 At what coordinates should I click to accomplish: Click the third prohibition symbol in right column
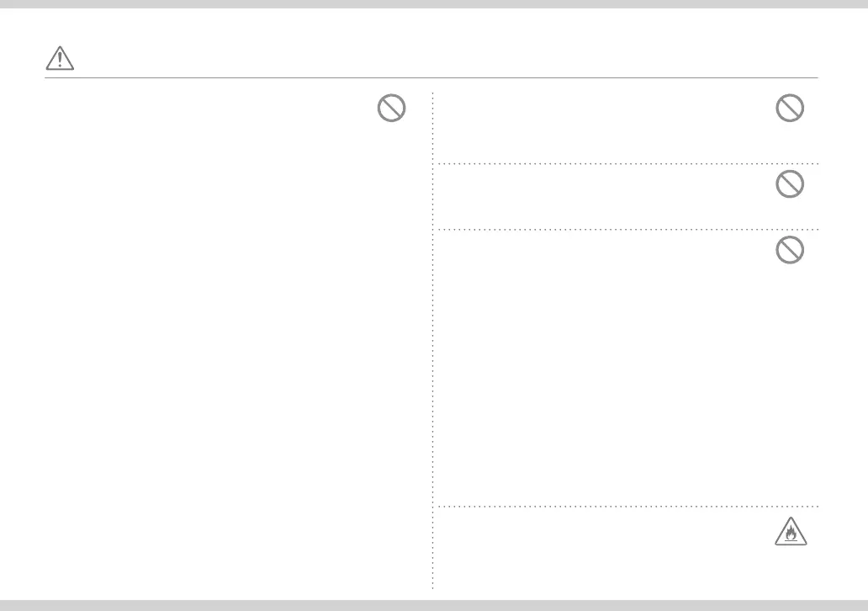click(790, 250)
